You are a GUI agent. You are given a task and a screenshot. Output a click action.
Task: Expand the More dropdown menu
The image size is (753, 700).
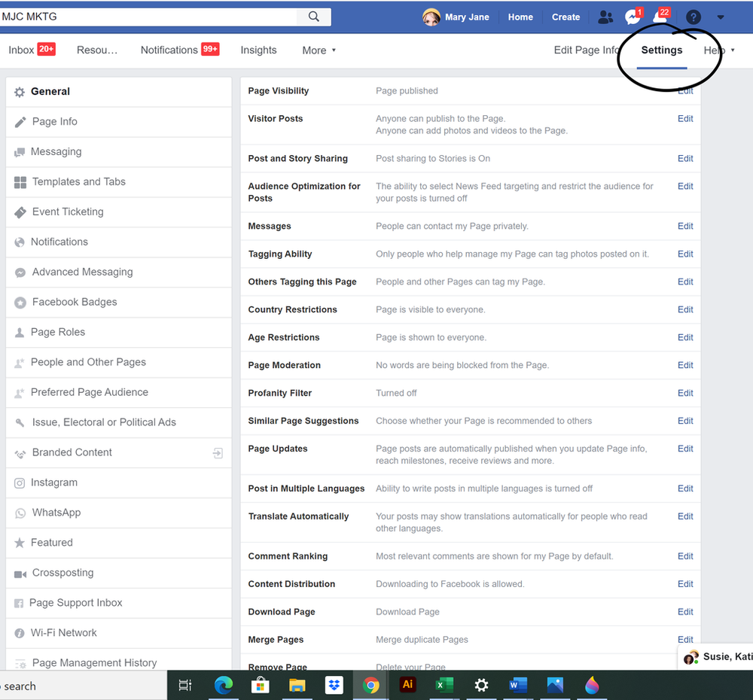pos(319,50)
